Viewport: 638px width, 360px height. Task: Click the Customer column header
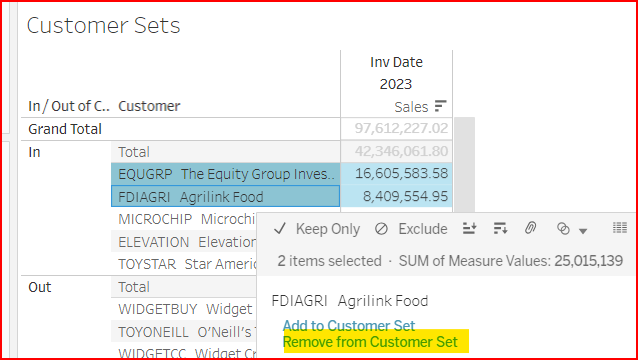pos(149,106)
